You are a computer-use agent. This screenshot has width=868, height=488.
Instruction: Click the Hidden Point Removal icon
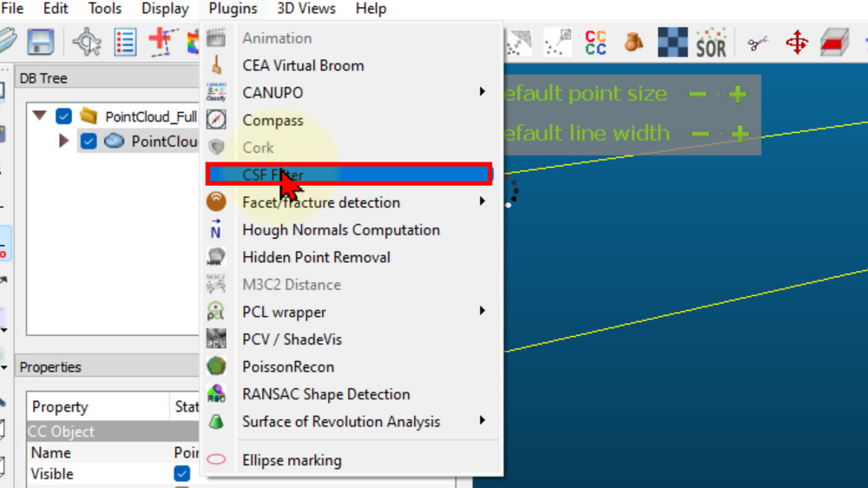[x=216, y=257]
